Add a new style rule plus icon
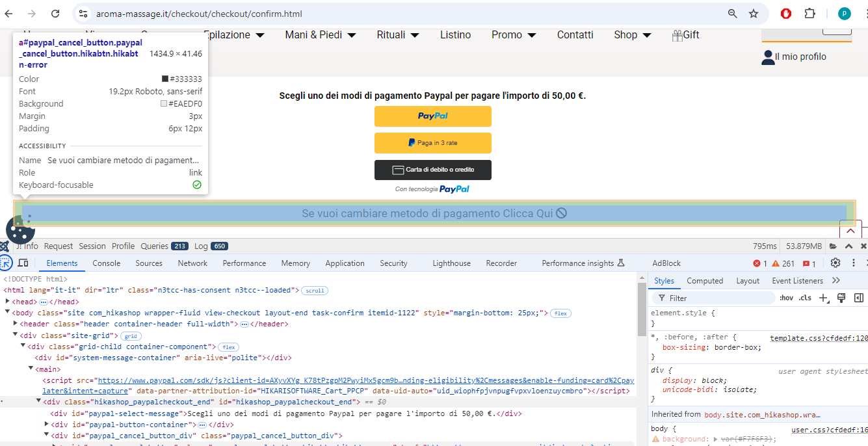This screenshot has height=446, width=868. (x=824, y=298)
